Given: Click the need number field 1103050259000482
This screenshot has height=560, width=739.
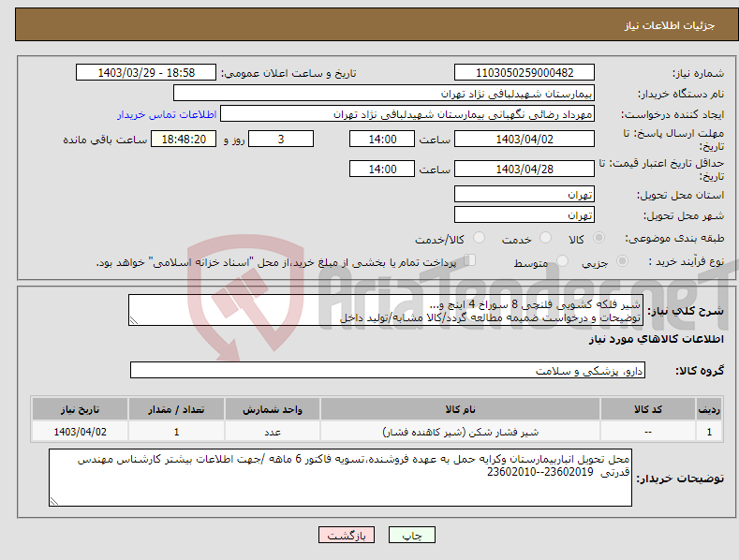Looking at the screenshot, I should 525,73.
